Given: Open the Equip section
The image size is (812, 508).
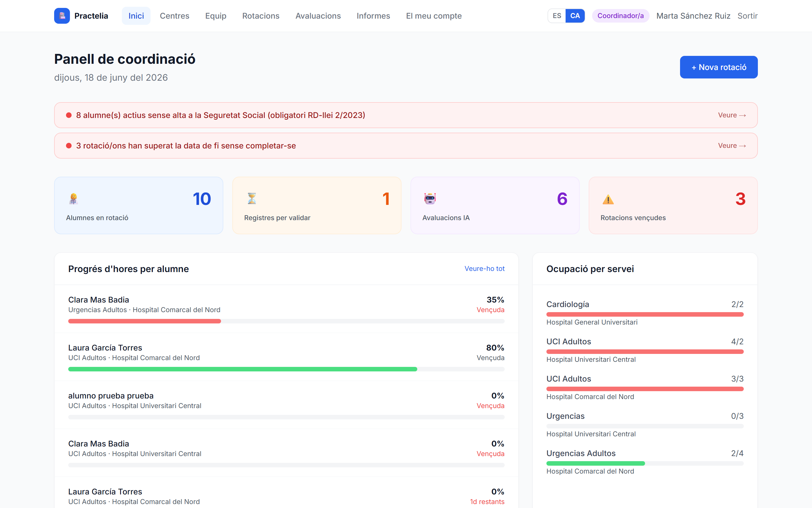Looking at the screenshot, I should point(216,16).
